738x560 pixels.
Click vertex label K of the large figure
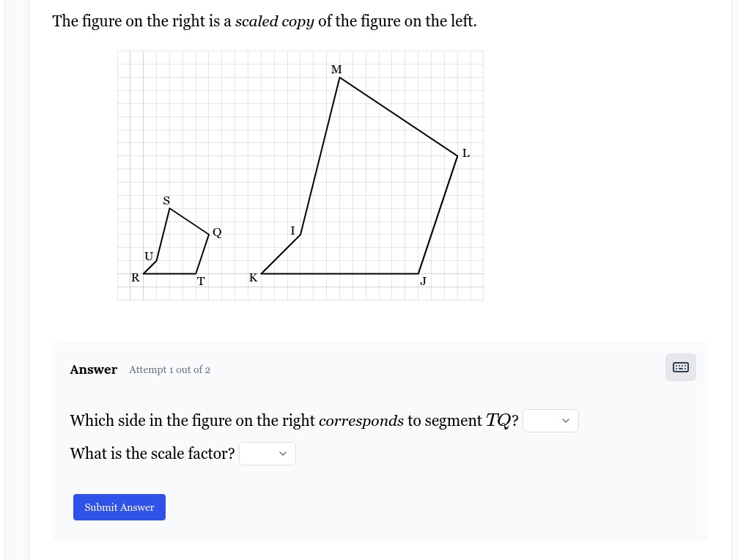[254, 278]
